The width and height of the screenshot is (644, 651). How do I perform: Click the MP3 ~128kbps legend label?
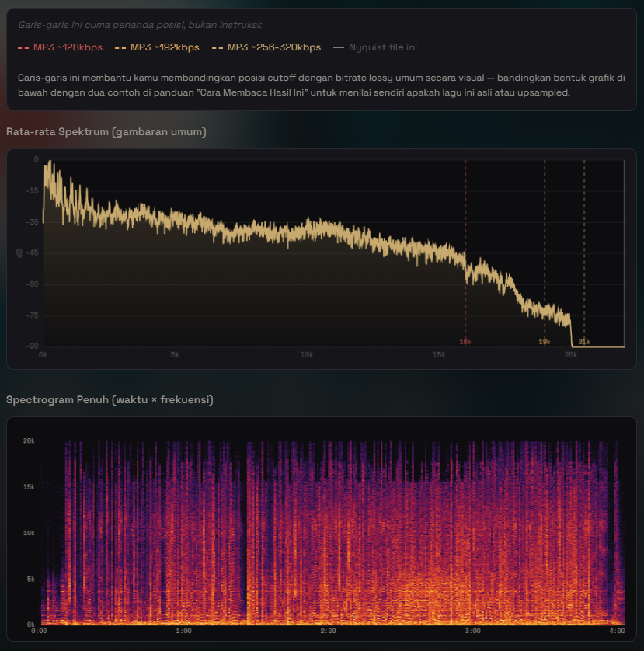coord(68,47)
